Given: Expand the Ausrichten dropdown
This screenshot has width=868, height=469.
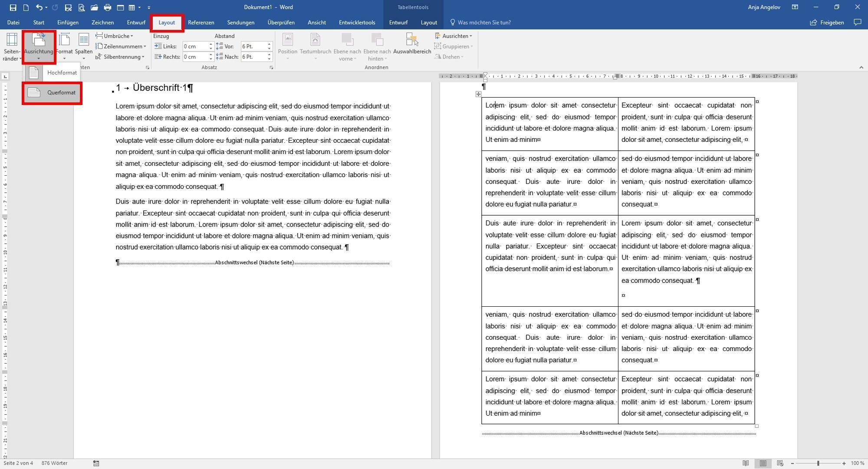Looking at the screenshot, I should (454, 36).
